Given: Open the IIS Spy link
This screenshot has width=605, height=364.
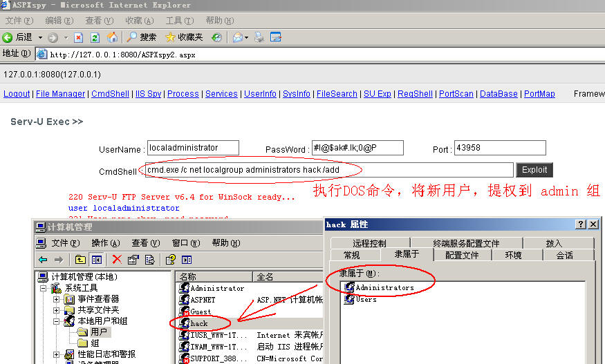Looking at the screenshot, I should 148,94.
